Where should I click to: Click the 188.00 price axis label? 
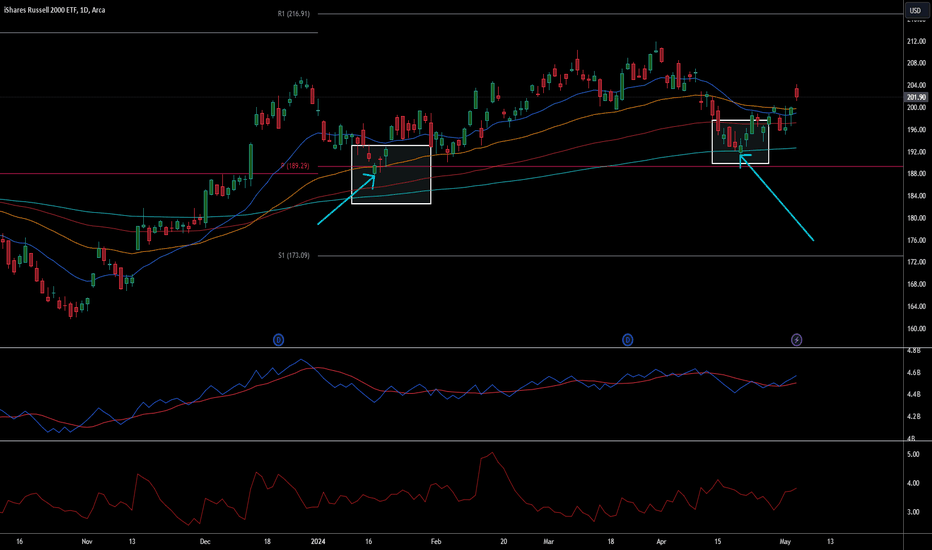pyautogui.click(x=917, y=174)
